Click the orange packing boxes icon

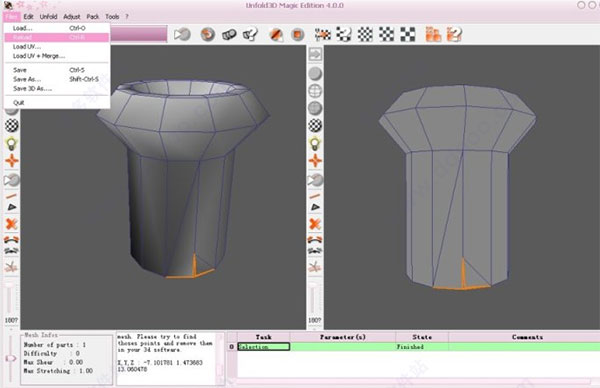[433, 34]
